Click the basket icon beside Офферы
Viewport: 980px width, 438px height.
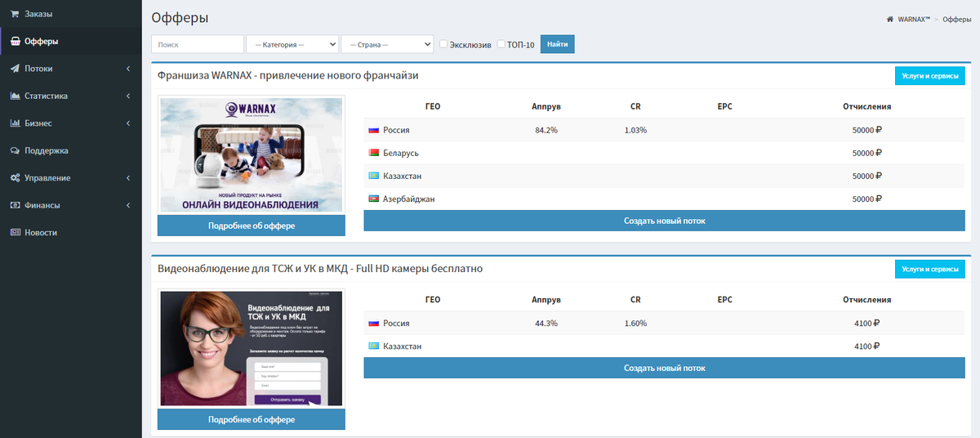pos(15,41)
